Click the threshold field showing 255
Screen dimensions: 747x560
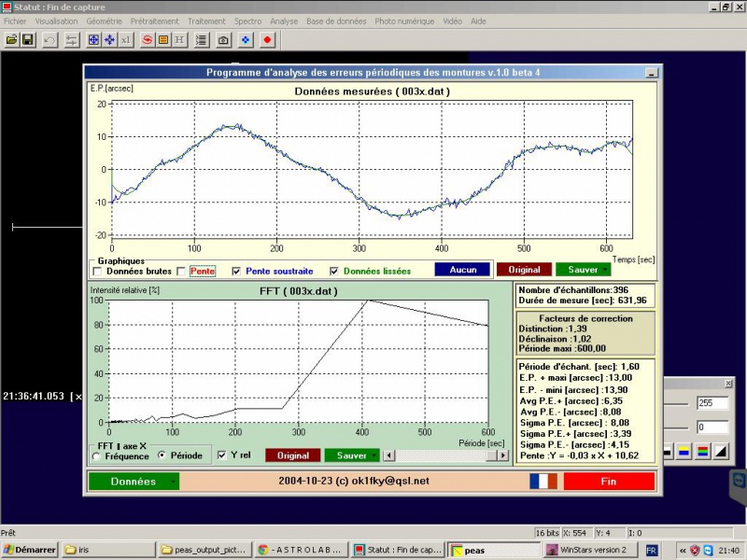[x=712, y=403]
